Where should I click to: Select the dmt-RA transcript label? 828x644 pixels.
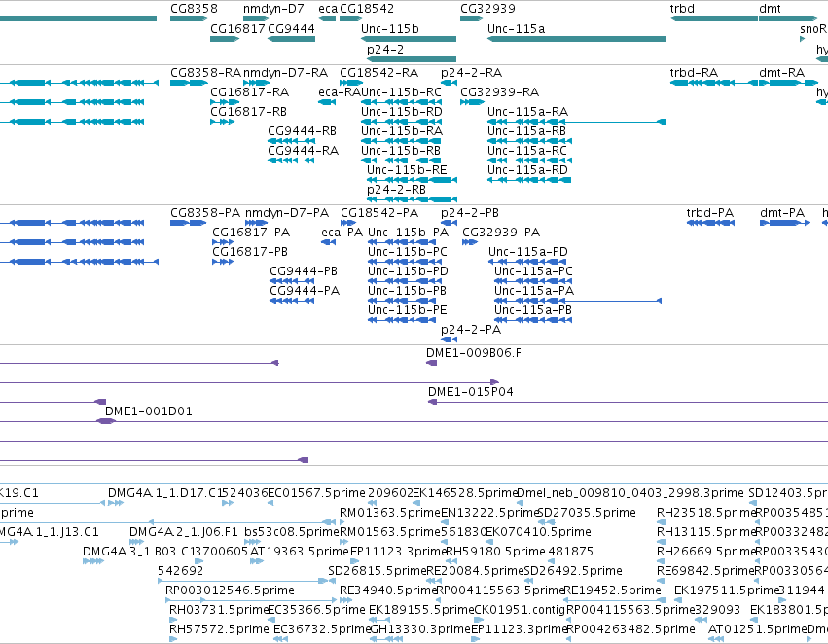[x=782, y=73]
